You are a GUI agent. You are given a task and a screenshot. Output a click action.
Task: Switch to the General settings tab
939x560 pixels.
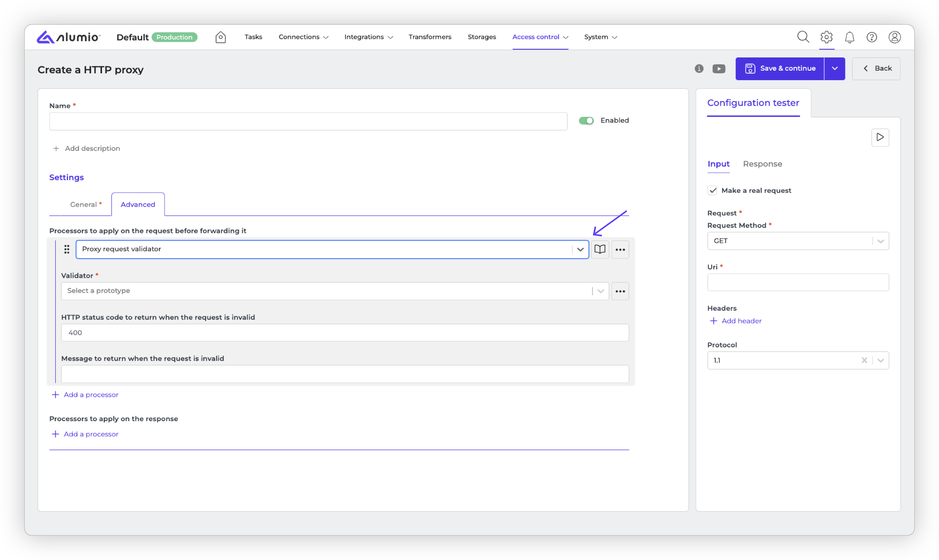84,205
